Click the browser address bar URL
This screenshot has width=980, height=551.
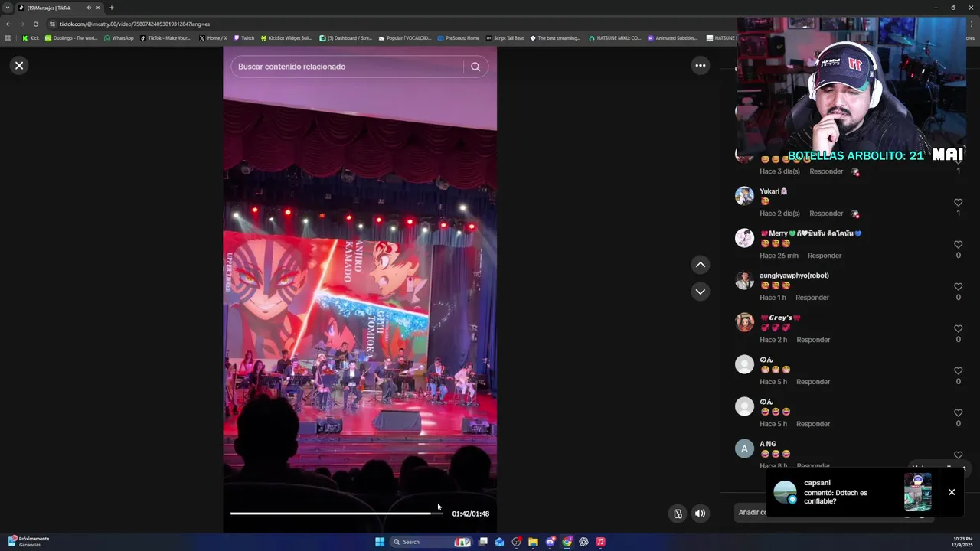tap(135, 24)
